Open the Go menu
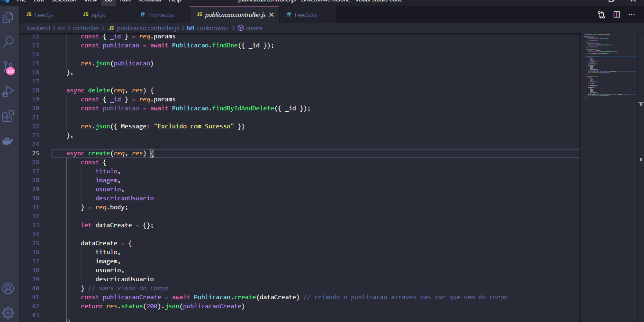 click(108, 1)
